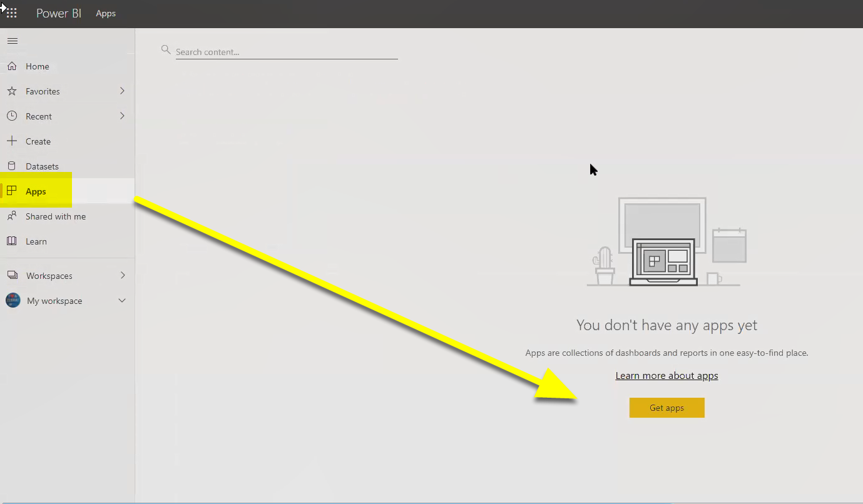Click the Create plus icon
Viewport: 863px width, 504px height.
(x=12, y=141)
